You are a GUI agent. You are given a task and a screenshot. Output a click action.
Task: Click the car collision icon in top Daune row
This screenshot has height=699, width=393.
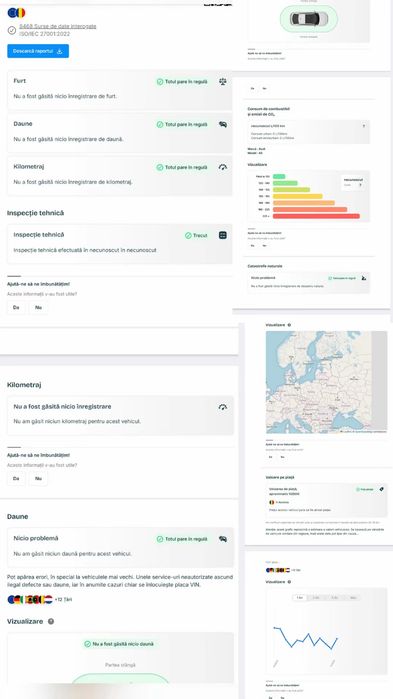click(223, 124)
